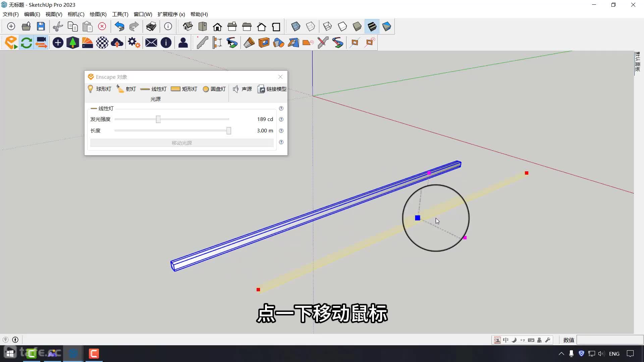Switch to Front view house icon
This screenshot has width=644, height=362.
tap(217, 26)
